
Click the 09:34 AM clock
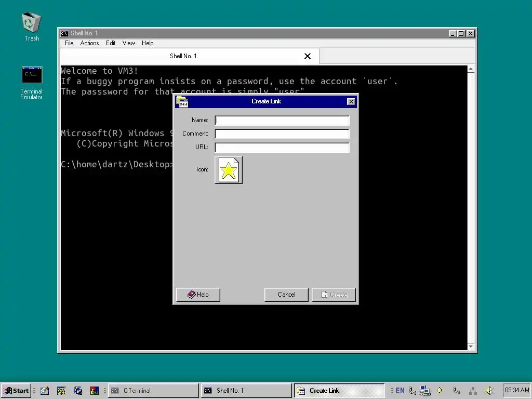pyautogui.click(x=517, y=390)
